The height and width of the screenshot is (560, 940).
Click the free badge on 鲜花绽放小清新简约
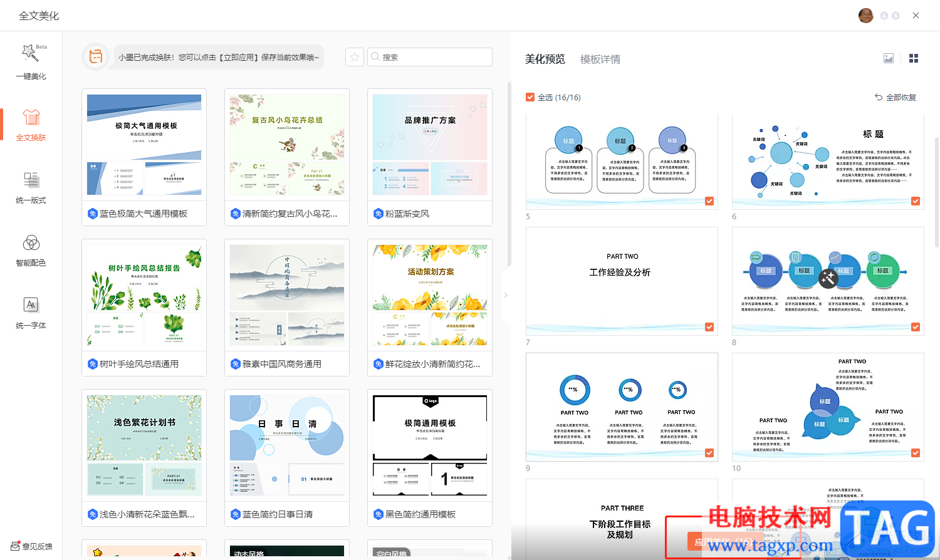(378, 364)
